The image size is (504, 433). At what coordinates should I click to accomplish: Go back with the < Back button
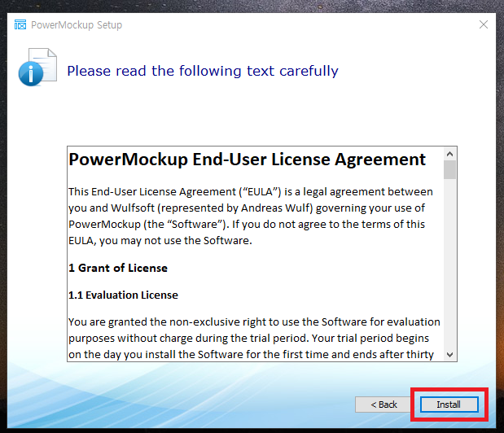pos(383,405)
